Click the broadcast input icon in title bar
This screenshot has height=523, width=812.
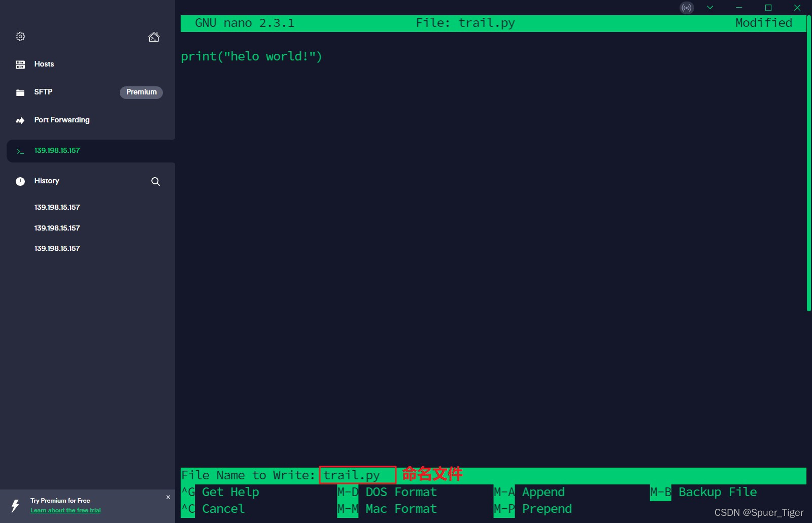(687, 8)
